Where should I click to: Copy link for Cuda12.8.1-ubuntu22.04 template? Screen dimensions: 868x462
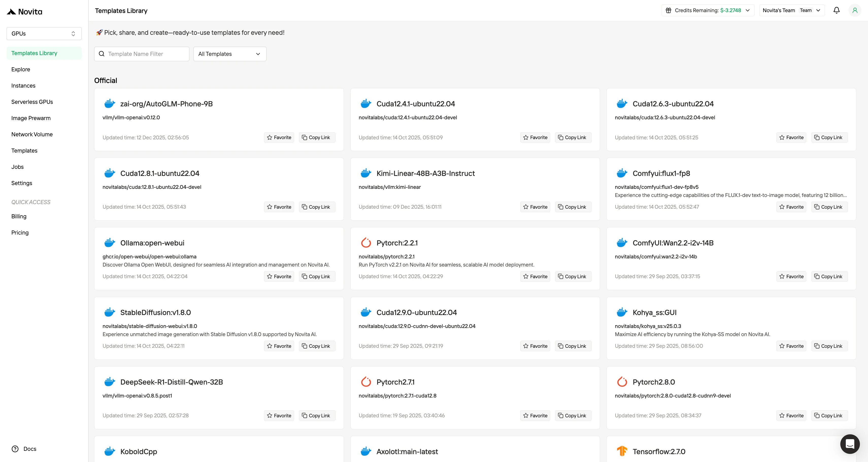pos(317,207)
